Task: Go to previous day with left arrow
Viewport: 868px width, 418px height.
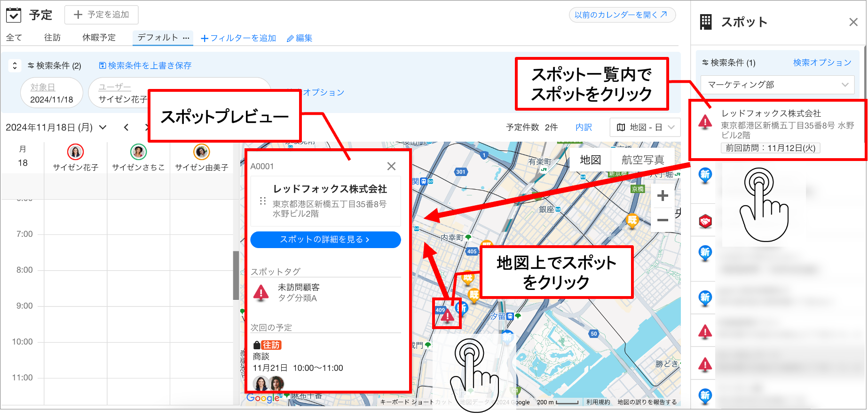Action: 126,127
